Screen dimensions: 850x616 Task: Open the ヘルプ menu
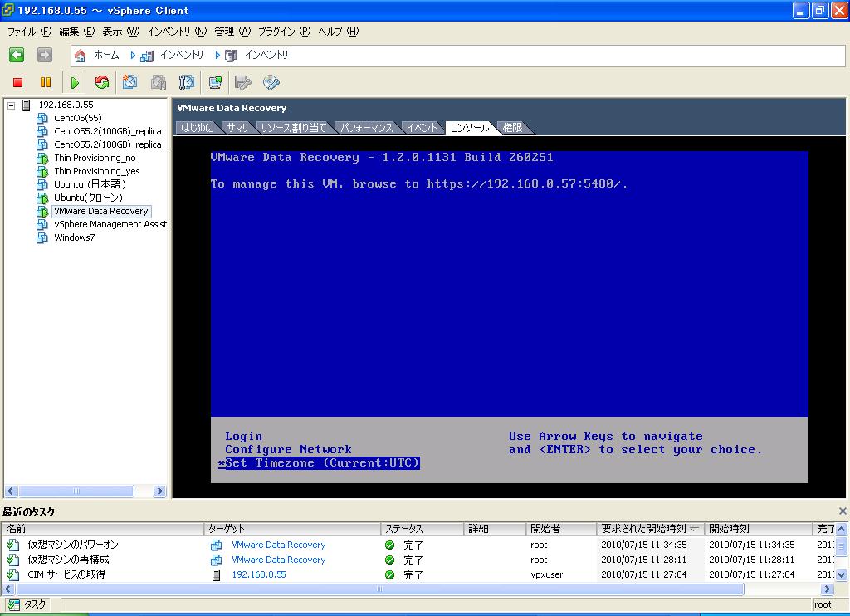[x=339, y=32]
